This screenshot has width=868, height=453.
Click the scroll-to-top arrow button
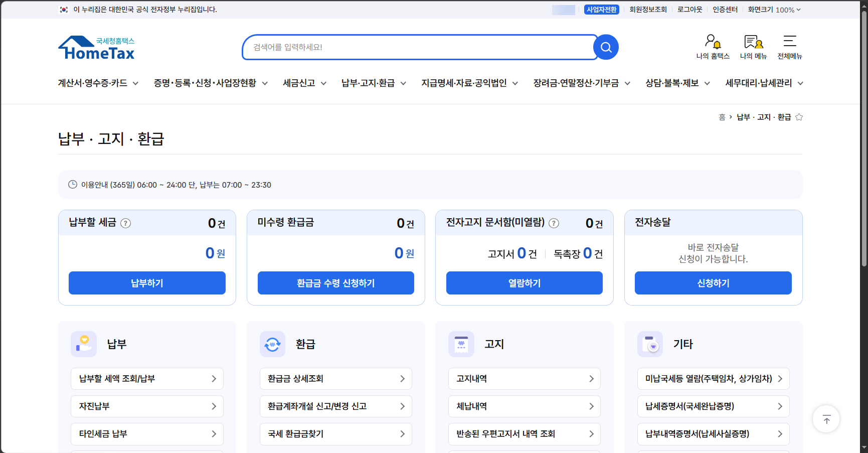pos(826,419)
